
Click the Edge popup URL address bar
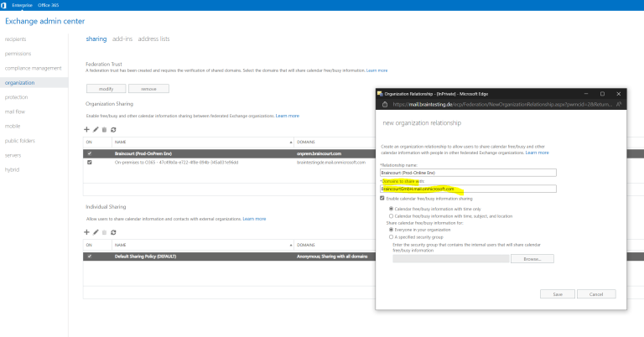tap(502, 104)
